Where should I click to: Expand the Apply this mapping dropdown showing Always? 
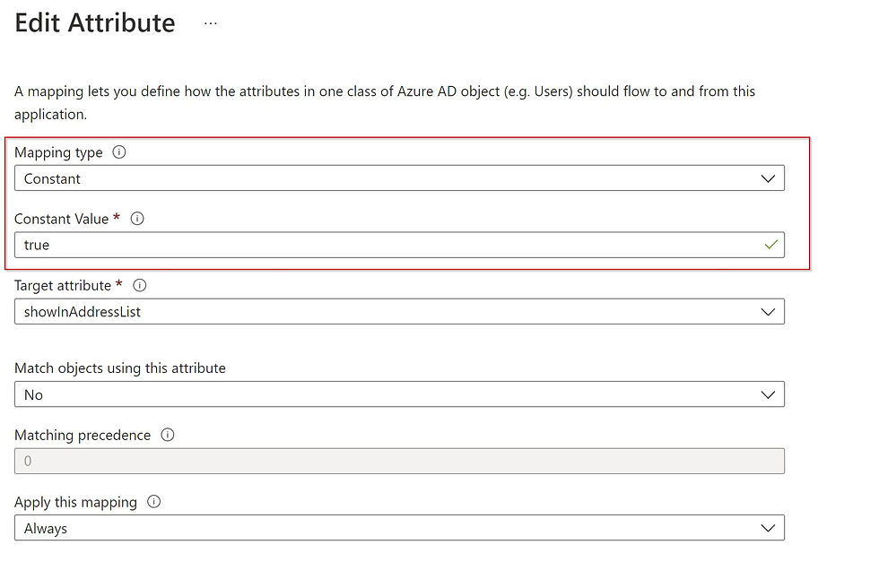click(399, 528)
